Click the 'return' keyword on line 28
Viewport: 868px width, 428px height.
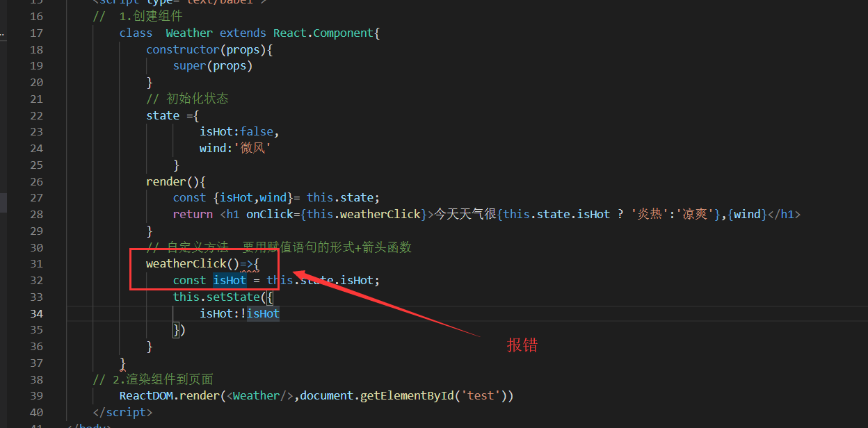pyautogui.click(x=193, y=214)
